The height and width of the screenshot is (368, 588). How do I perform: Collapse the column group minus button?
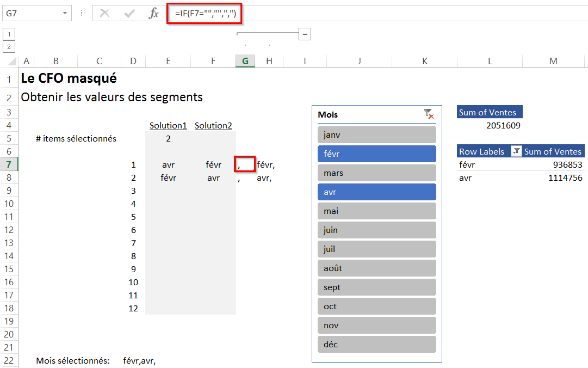click(305, 34)
